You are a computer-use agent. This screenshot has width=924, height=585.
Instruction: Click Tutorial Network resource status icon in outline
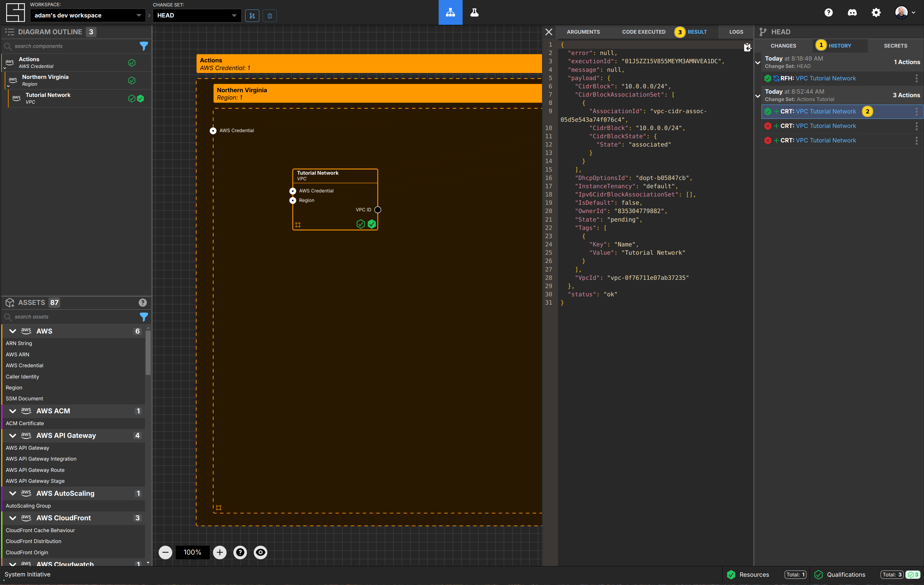pos(140,99)
